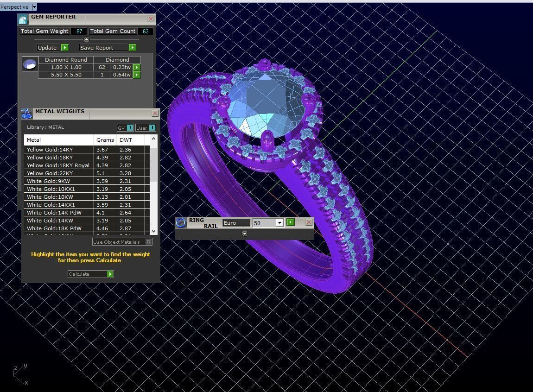Screen dimensions: 533x392
Task: Select the White Gold:18K PdW row
Action: 87,228
